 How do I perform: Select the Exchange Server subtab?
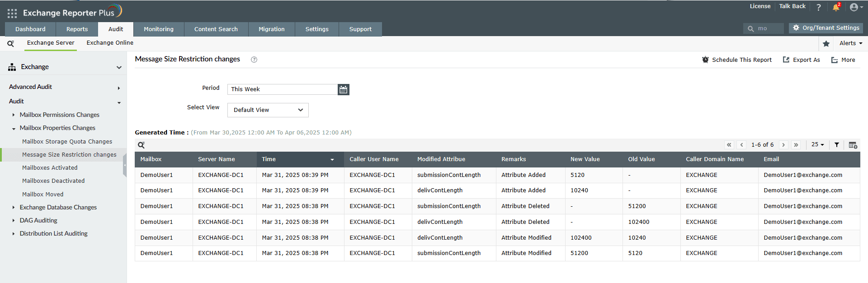pyautogui.click(x=51, y=43)
